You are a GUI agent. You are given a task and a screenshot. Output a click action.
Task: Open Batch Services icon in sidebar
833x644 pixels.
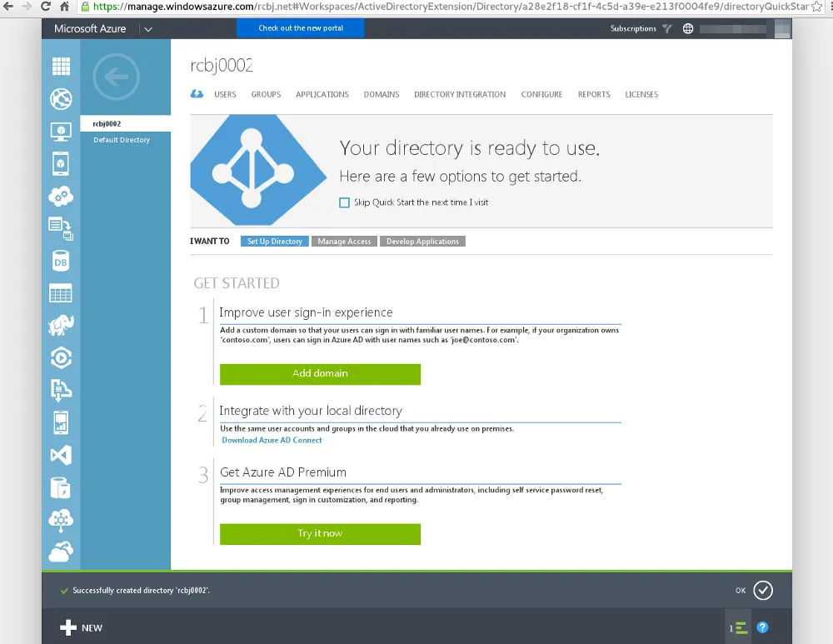coord(61,228)
